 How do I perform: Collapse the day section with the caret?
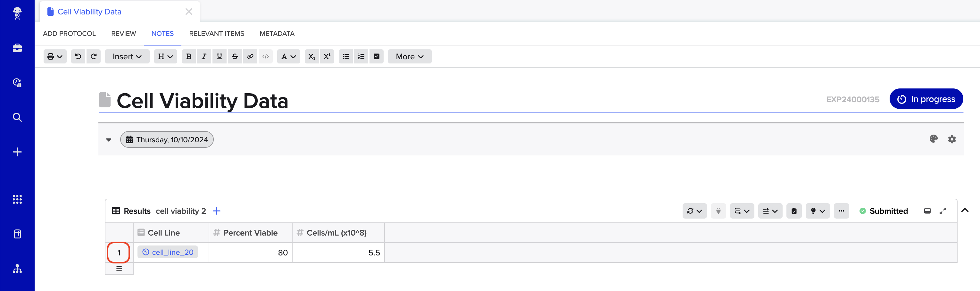109,140
